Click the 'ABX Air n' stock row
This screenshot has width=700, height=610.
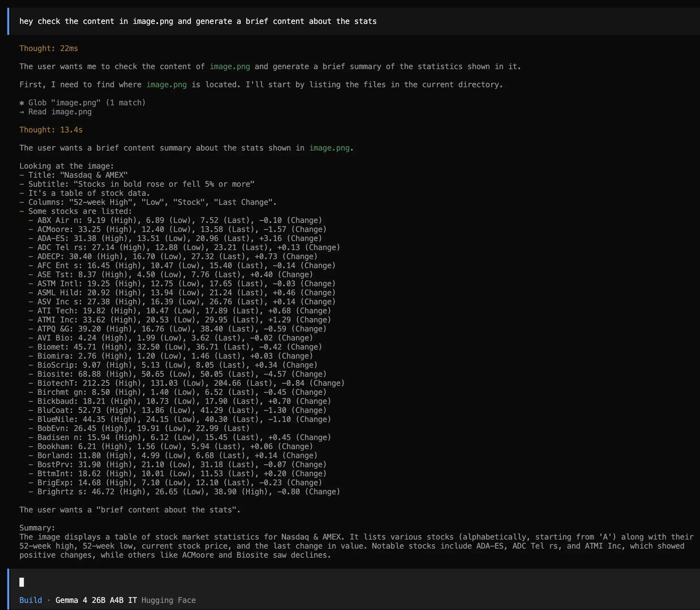[175, 220]
